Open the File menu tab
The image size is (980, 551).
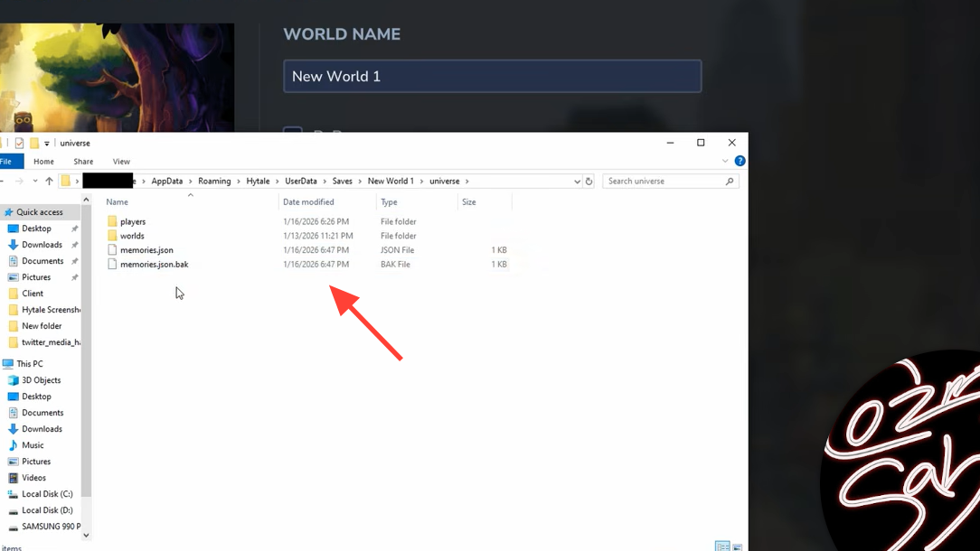point(7,161)
